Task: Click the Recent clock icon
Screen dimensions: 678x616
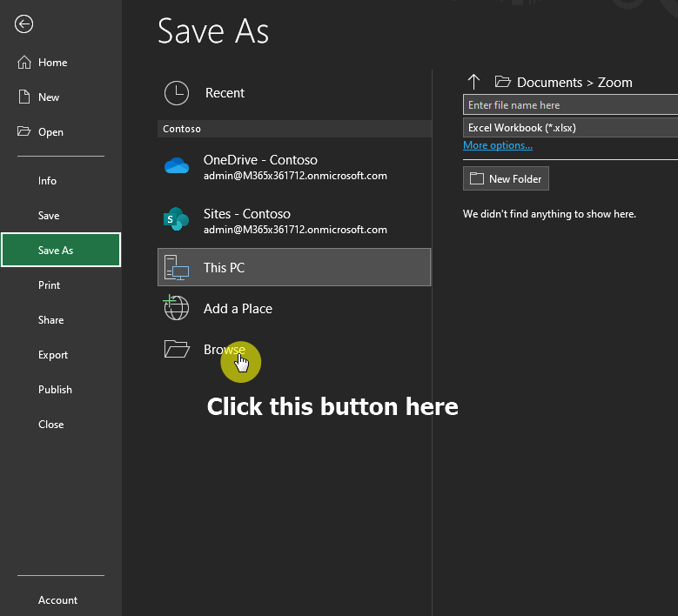Action: [177, 93]
